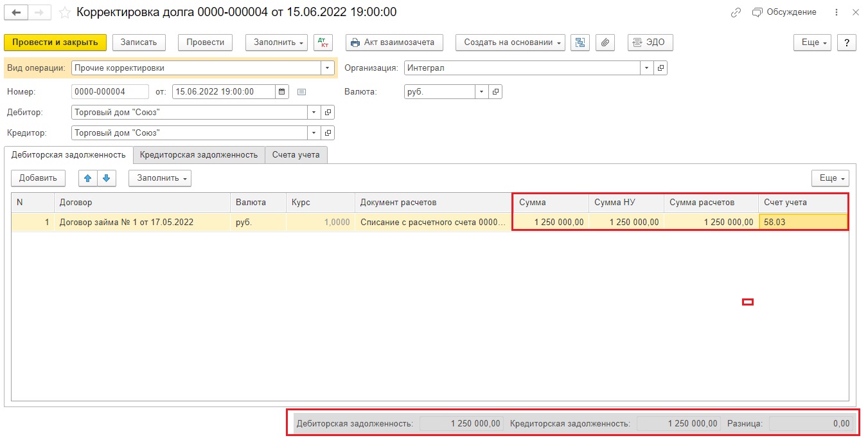Viewport: 868px width, 438px height.
Task: Sort by Договор column header
Action: [142, 202]
